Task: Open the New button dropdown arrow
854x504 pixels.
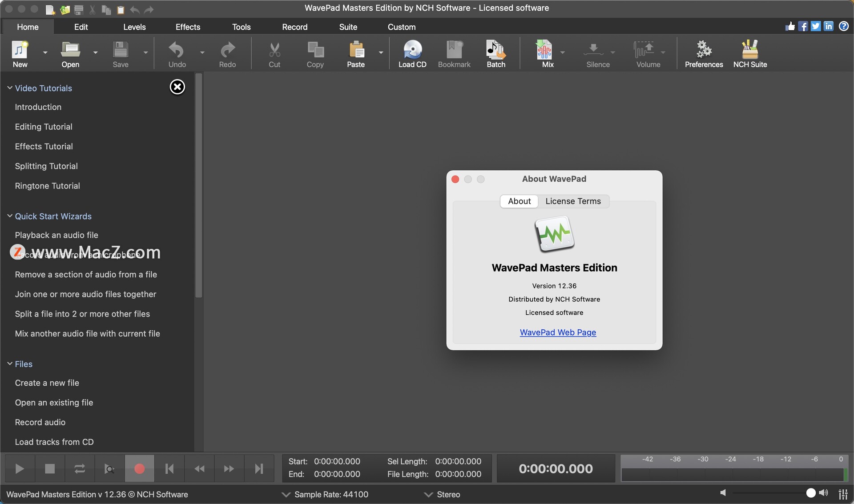Action: tap(45, 52)
